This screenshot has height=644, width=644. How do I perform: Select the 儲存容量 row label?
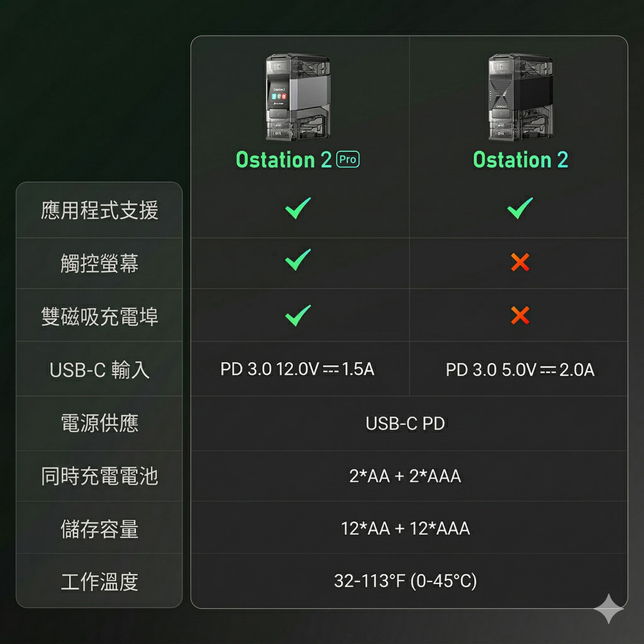click(100, 529)
